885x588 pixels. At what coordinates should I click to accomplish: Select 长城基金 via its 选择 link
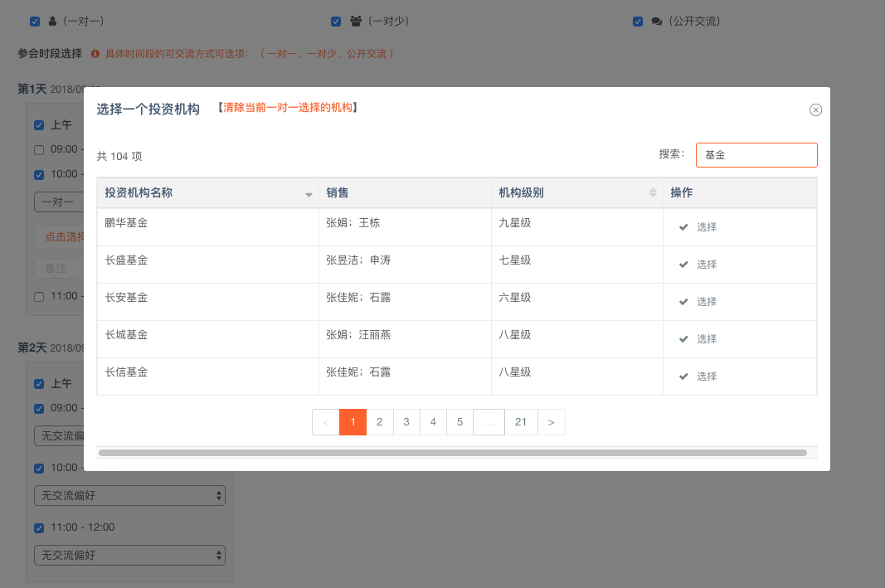[x=707, y=338]
